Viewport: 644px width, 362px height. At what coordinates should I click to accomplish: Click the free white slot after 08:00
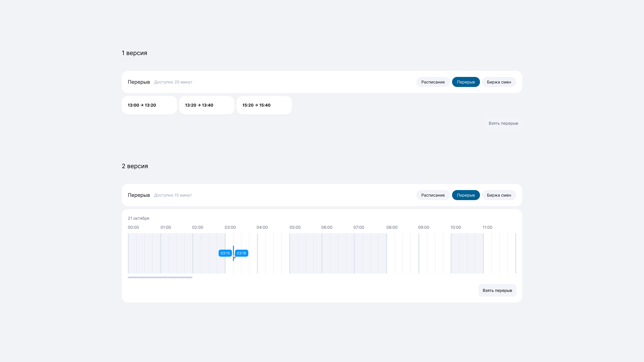(x=403, y=253)
